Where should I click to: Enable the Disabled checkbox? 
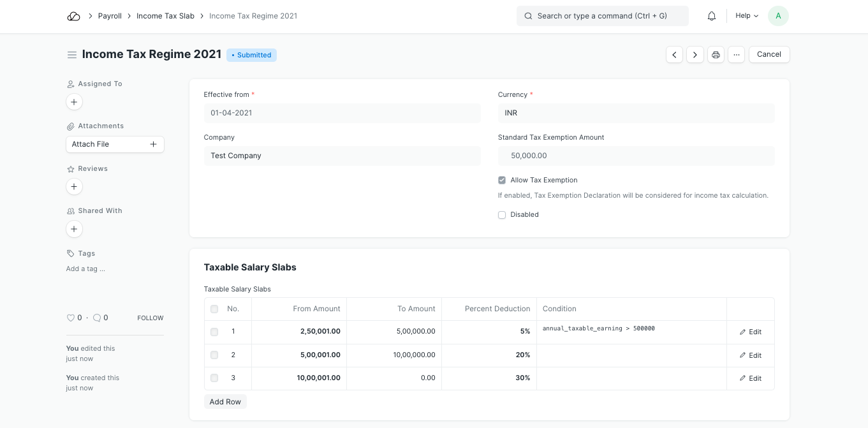tap(502, 215)
